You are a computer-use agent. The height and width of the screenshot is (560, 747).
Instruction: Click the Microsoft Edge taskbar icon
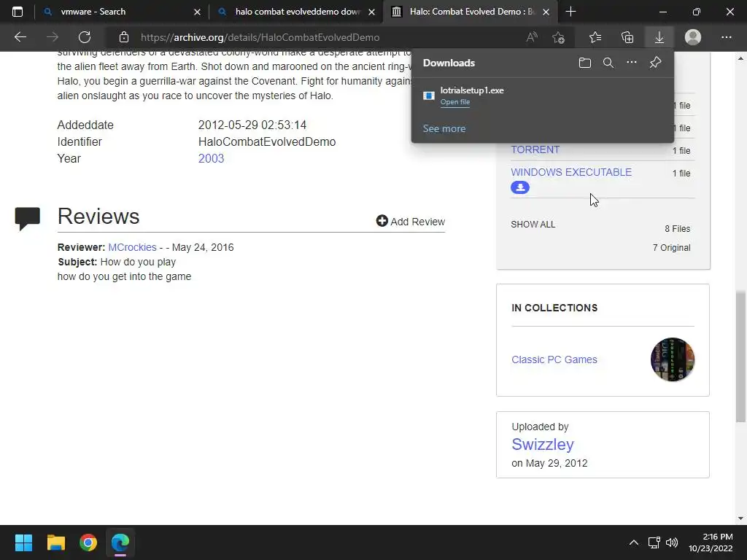point(120,542)
